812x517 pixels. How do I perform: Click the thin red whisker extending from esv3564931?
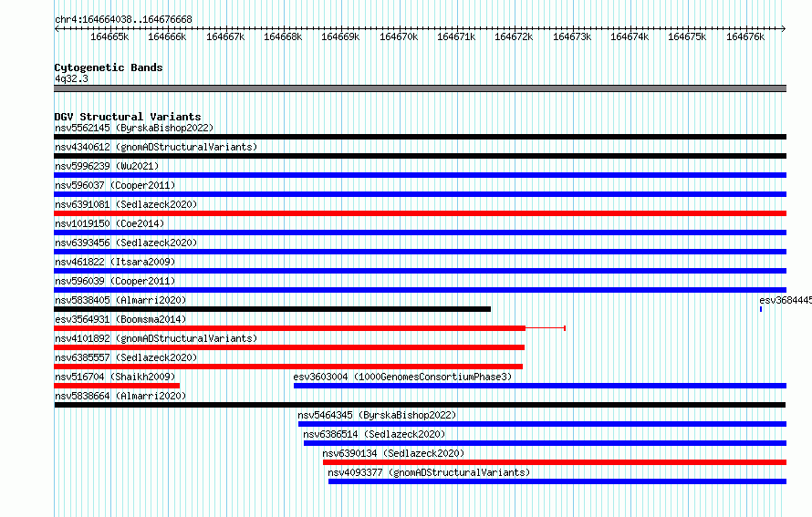click(546, 328)
